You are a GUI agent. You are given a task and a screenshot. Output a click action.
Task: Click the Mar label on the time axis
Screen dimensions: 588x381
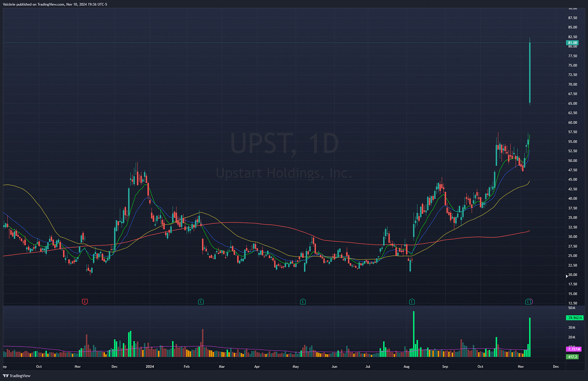coord(222,367)
